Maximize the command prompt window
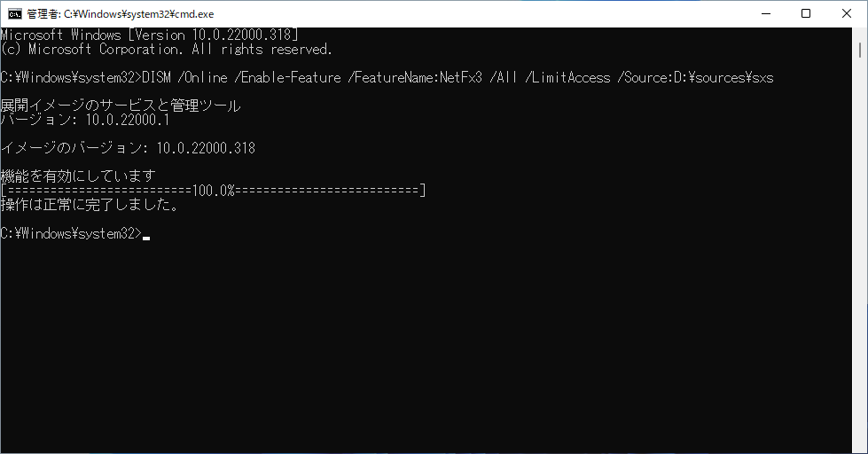The width and height of the screenshot is (868, 454). click(x=805, y=13)
